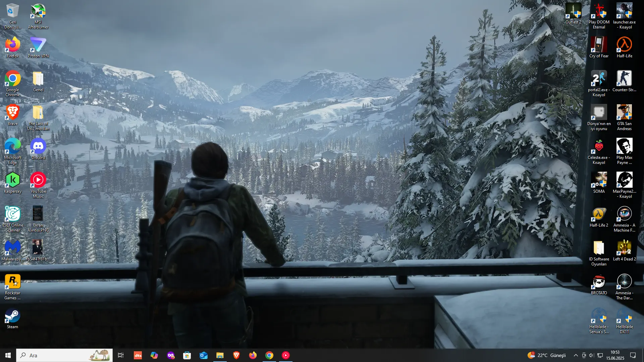Select the launcher.exe - Kısayol shortcut
Viewport: 644px width, 362px height.
(x=624, y=16)
